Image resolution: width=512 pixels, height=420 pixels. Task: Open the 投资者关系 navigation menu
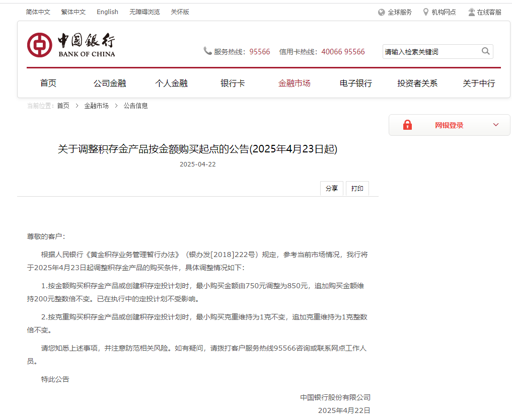pos(417,83)
